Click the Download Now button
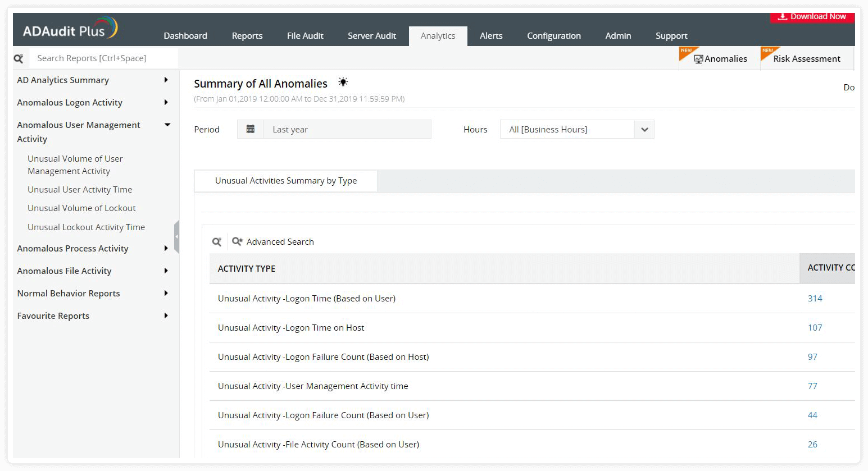The width and height of the screenshot is (868, 471). pos(812,17)
